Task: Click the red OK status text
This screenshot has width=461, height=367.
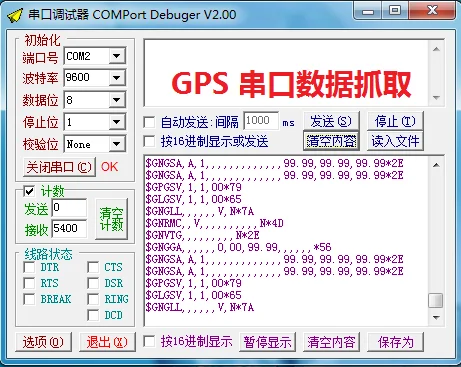Action: click(109, 167)
